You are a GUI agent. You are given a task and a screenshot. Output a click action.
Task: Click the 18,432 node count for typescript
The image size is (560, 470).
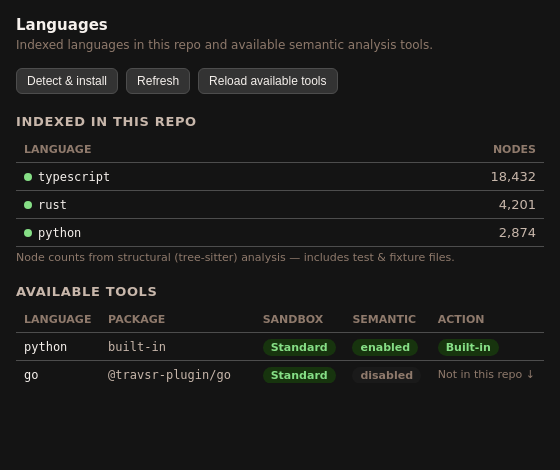(513, 177)
